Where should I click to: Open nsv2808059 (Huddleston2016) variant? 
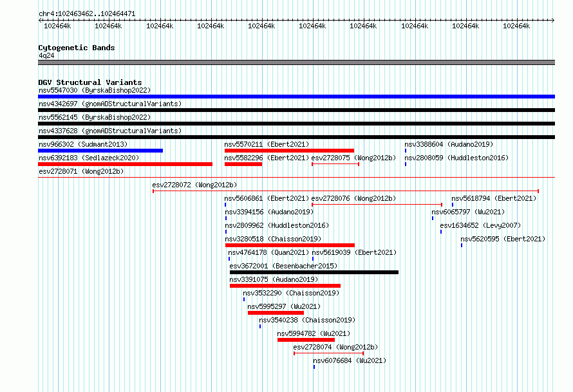tap(456, 158)
